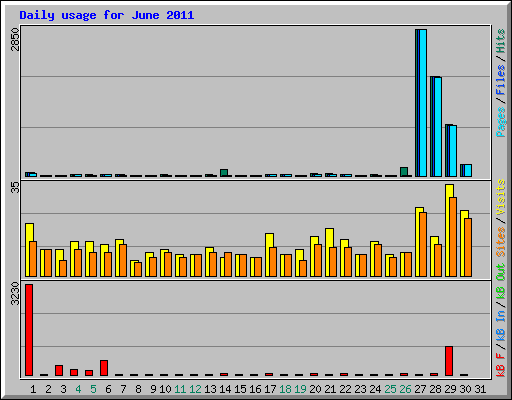
Task: Click the cyan hits bar for day 29
Action: (x=453, y=151)
